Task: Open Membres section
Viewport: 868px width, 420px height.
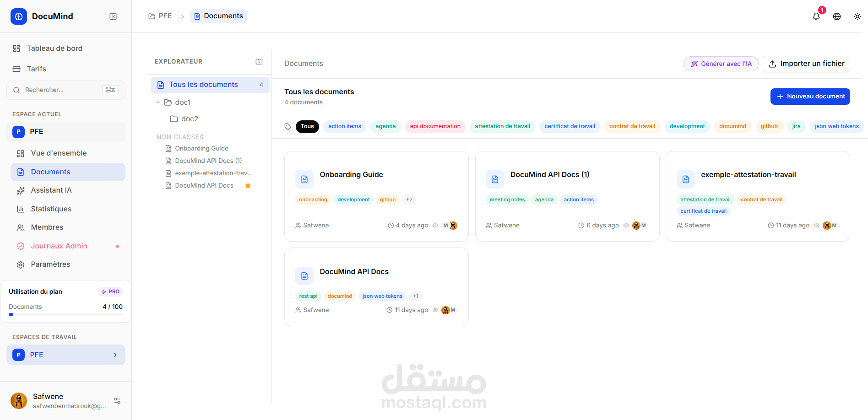Action: (x=68, y=227)
